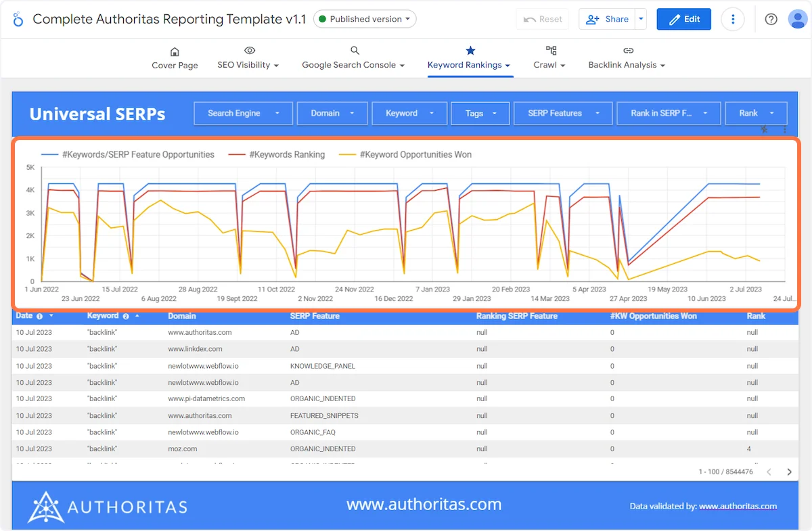Click the Backlink Analysis link icon
812x531 pixels.
[x=628, y=51]
